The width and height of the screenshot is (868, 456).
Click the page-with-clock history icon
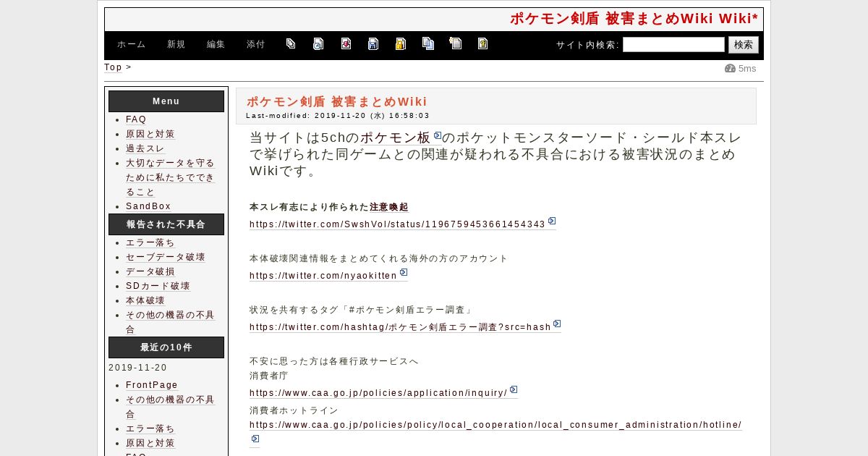pos(318,43)
